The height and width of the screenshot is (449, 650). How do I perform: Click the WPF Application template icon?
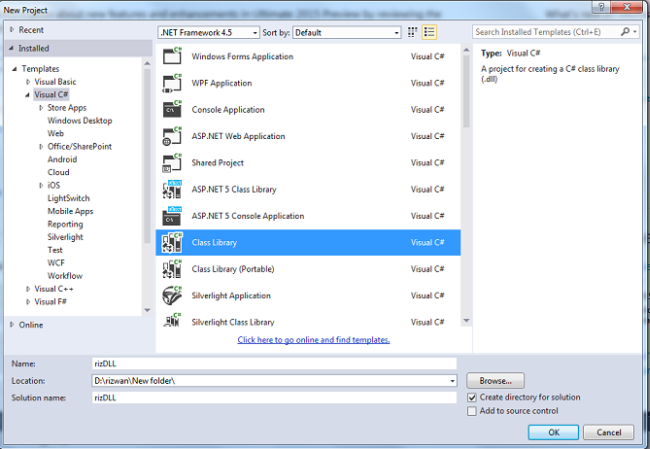172,83
